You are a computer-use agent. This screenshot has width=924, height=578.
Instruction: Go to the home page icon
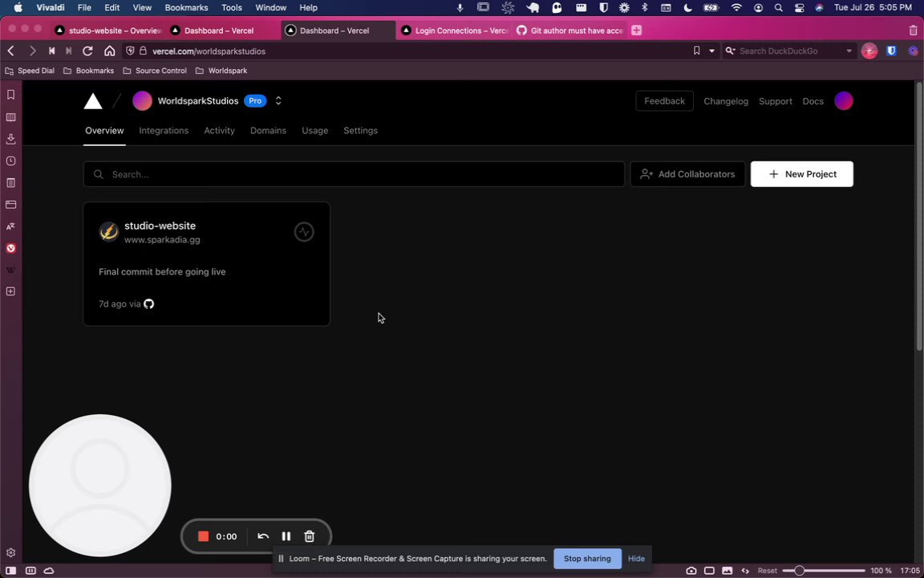pyautogui.click(x=110, y=51)
